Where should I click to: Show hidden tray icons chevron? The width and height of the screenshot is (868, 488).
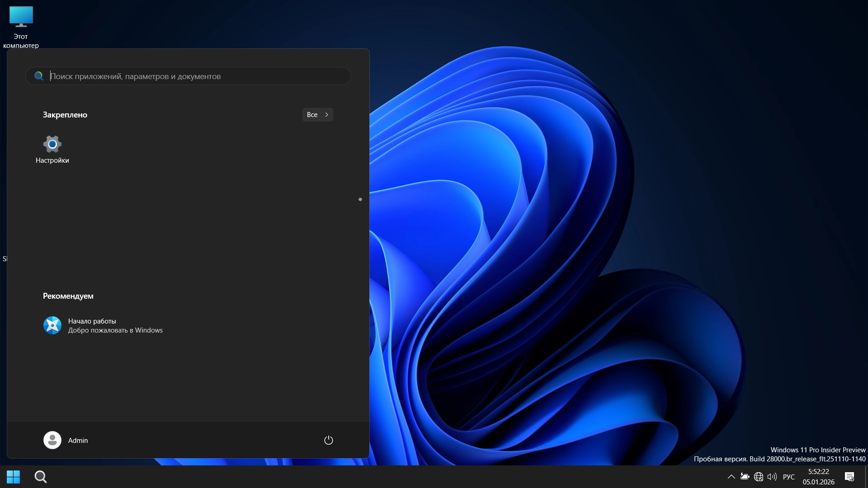coord(731,477)
